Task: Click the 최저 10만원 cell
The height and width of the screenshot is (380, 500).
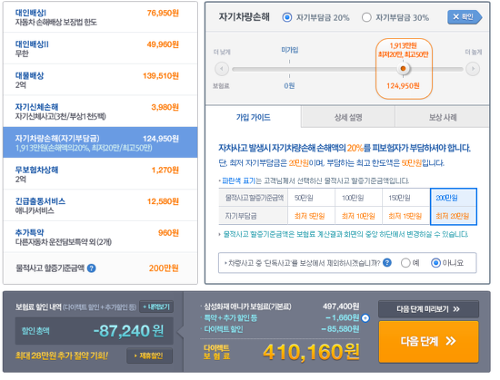Action: (358, 216)
